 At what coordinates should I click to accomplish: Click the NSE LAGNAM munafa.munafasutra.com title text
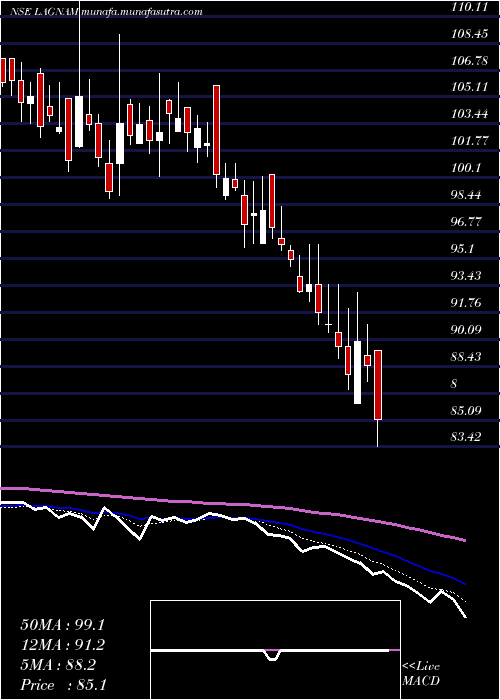point(106,12)
